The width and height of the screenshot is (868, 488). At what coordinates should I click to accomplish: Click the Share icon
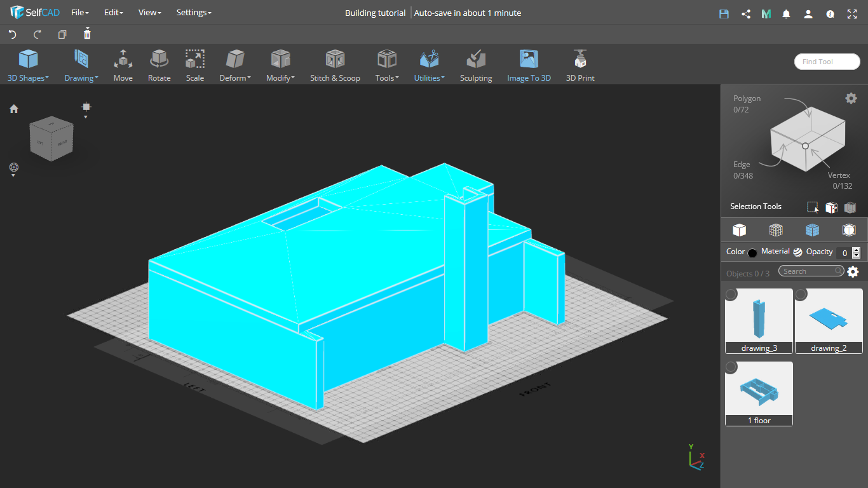point(745,13)
